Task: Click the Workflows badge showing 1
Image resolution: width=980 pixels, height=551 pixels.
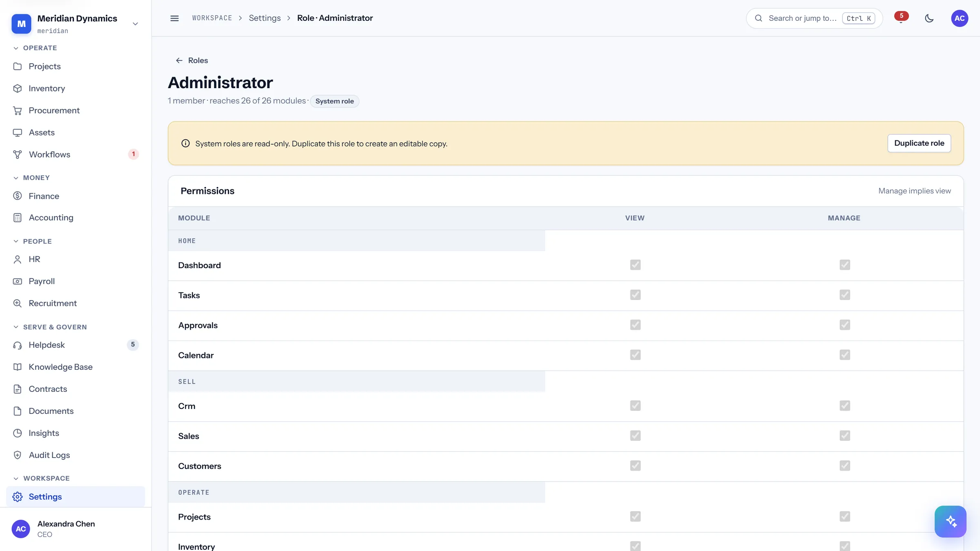Action: 133,154
